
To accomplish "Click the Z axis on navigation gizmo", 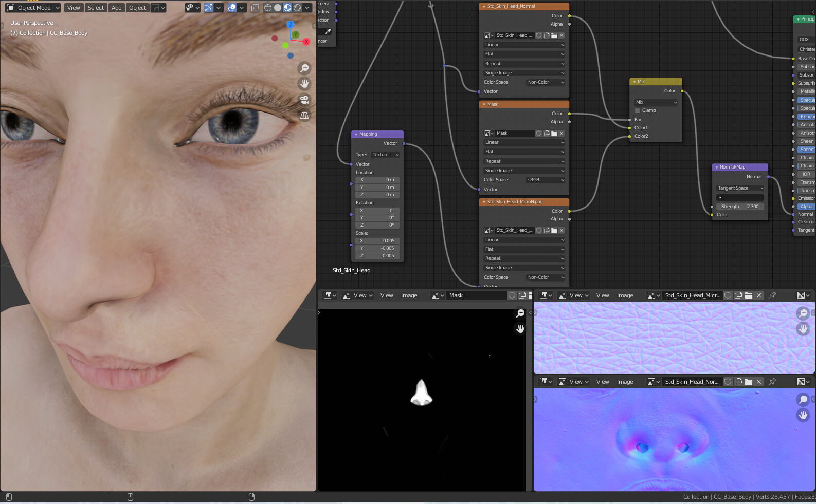I will pos(291,24).
